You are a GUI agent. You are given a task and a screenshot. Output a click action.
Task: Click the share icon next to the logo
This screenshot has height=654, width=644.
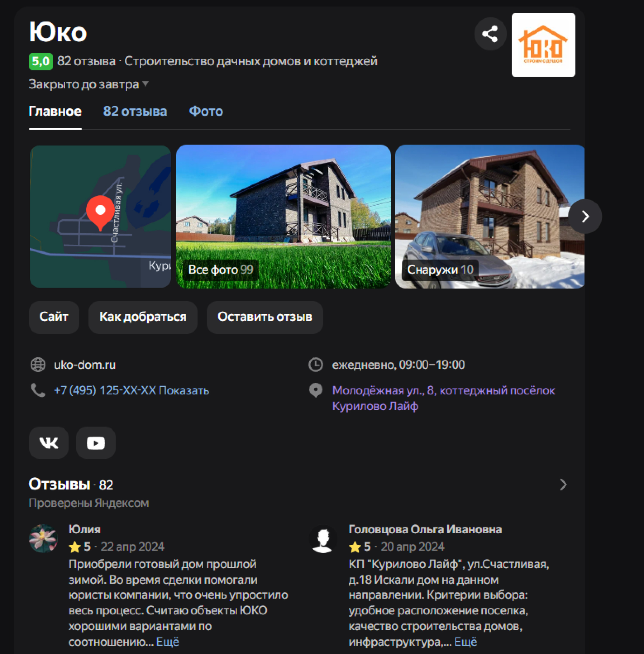490,34
